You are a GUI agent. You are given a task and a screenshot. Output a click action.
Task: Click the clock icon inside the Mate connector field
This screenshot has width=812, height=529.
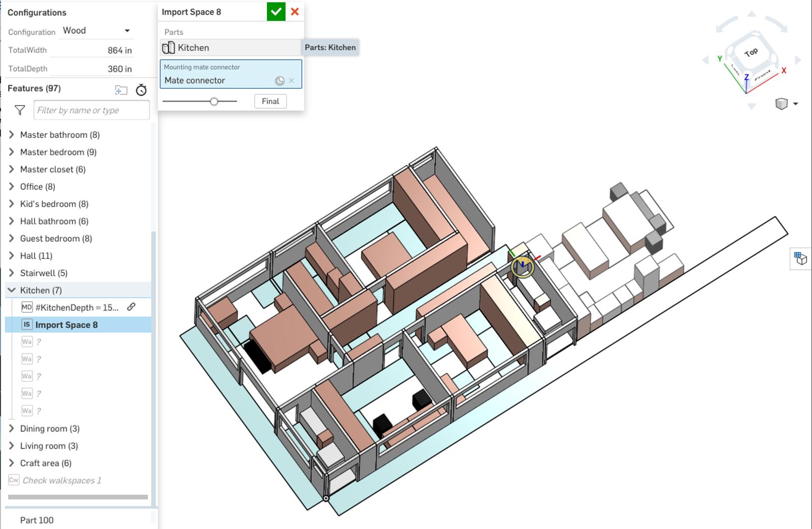[x=279, y=80]
